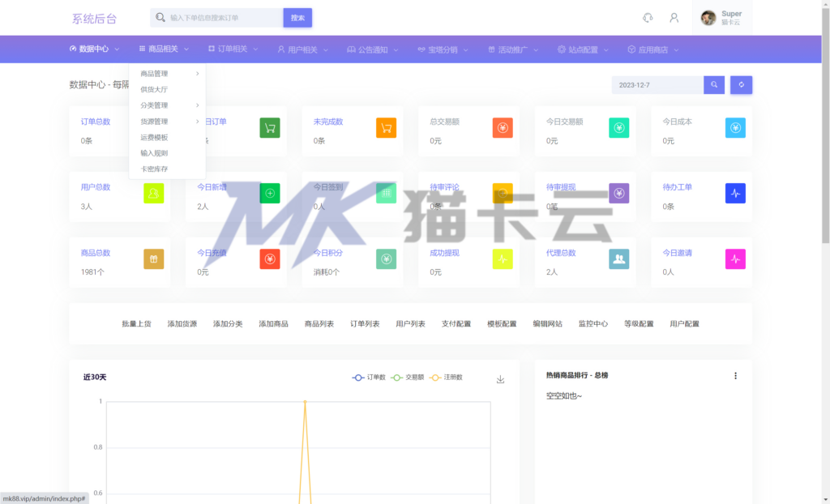Open the 商品管理 submenu entry

(167, 74)
